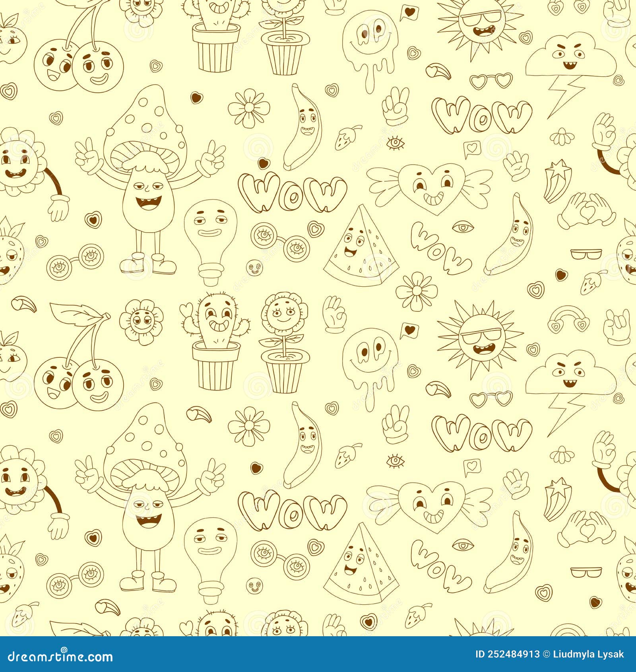Click the watermelon slice with face
The image size is (636, 672).
tap(362, 247)
